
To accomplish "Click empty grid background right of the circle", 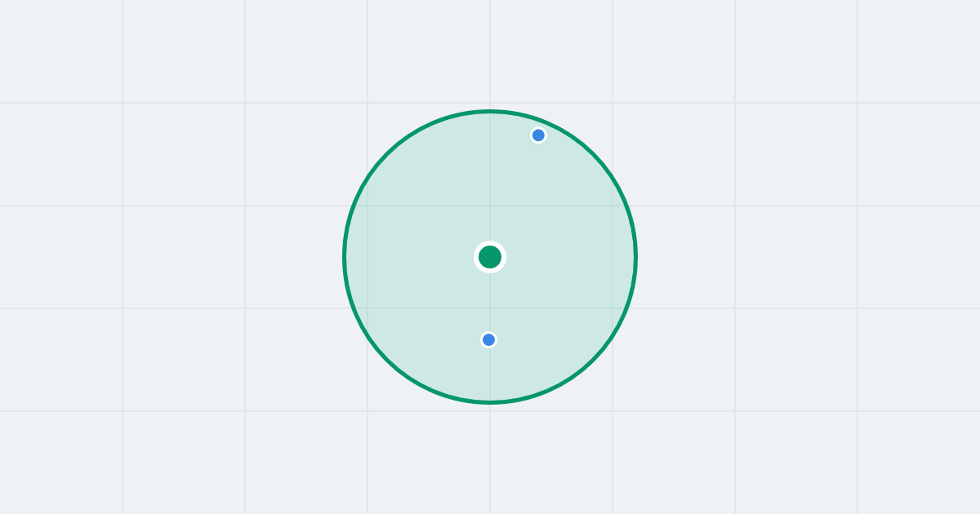I will 808,257.
